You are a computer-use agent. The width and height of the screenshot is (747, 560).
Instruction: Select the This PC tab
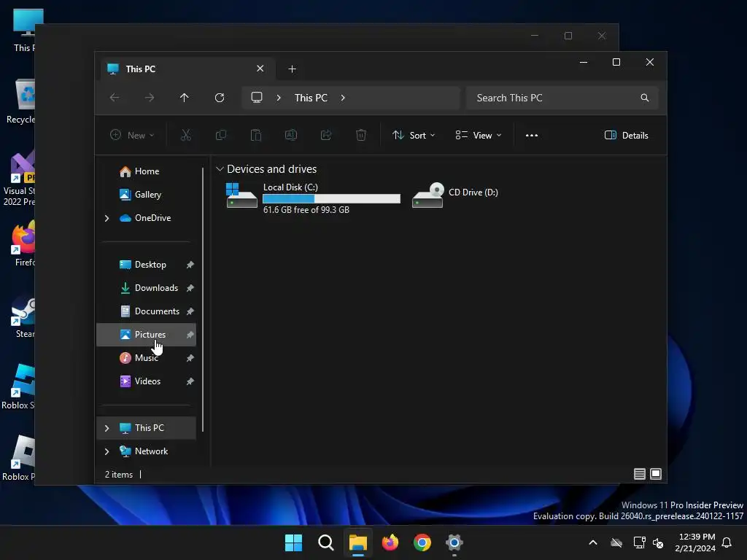(186, 69)
